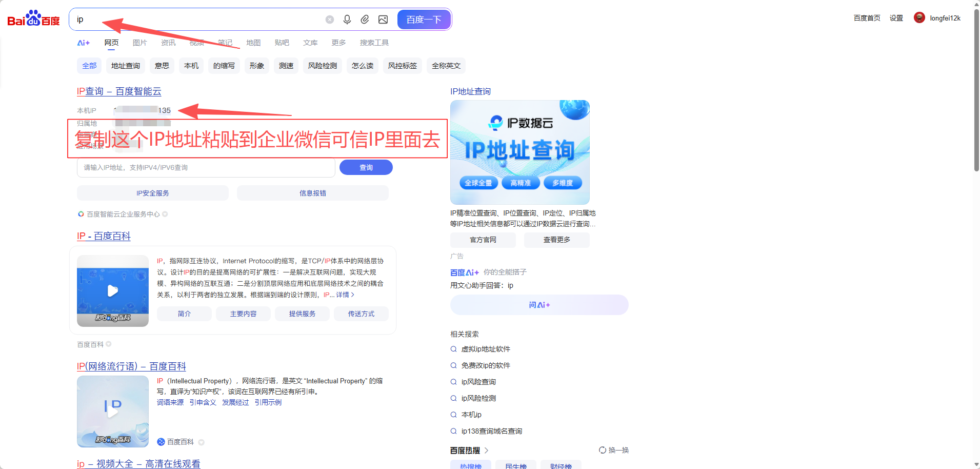This screenshot has height=469, width=980.
Task: Open image search camera icon
Action: tap(383, 19)
